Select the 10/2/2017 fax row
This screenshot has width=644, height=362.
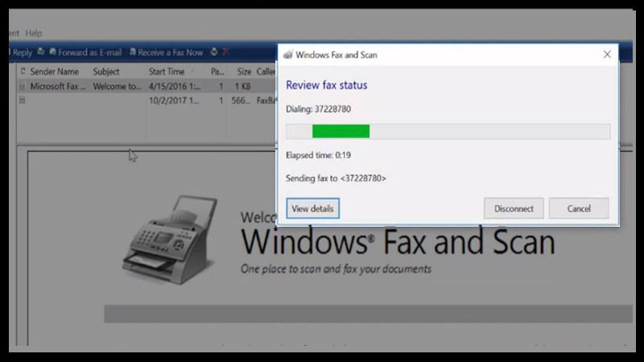coord(147,101)
